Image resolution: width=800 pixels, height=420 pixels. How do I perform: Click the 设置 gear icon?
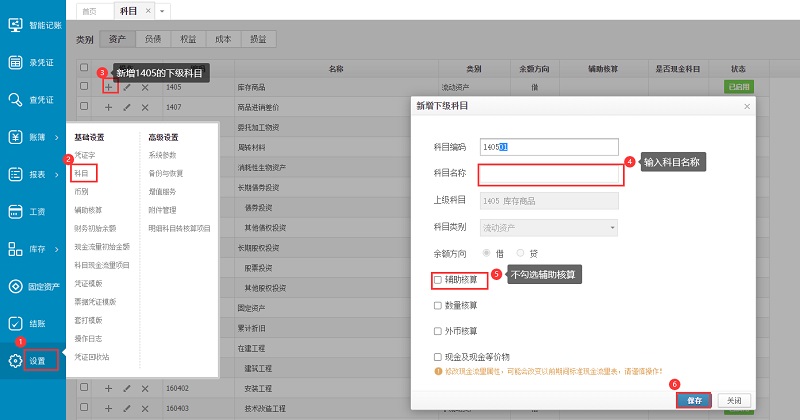click(x=15, y=360)
